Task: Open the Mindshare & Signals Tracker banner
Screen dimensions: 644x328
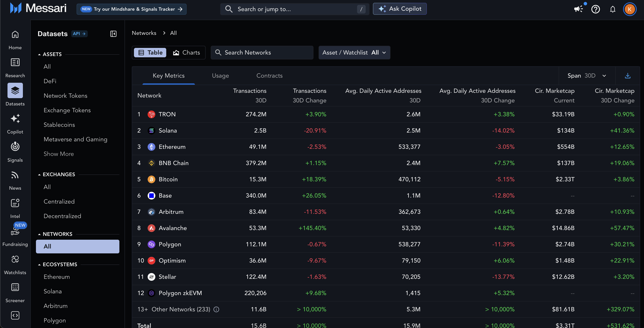Action: tap(132, 9)
